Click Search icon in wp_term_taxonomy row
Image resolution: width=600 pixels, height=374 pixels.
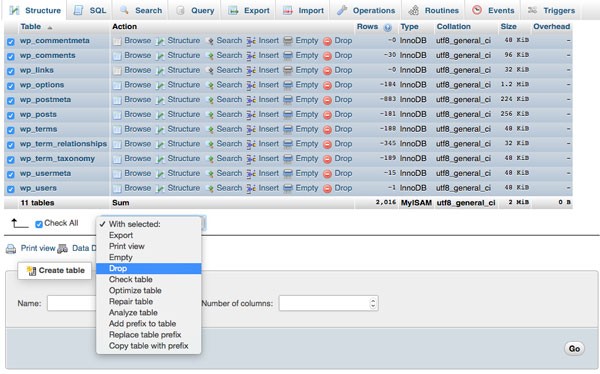tap(210, 159)
